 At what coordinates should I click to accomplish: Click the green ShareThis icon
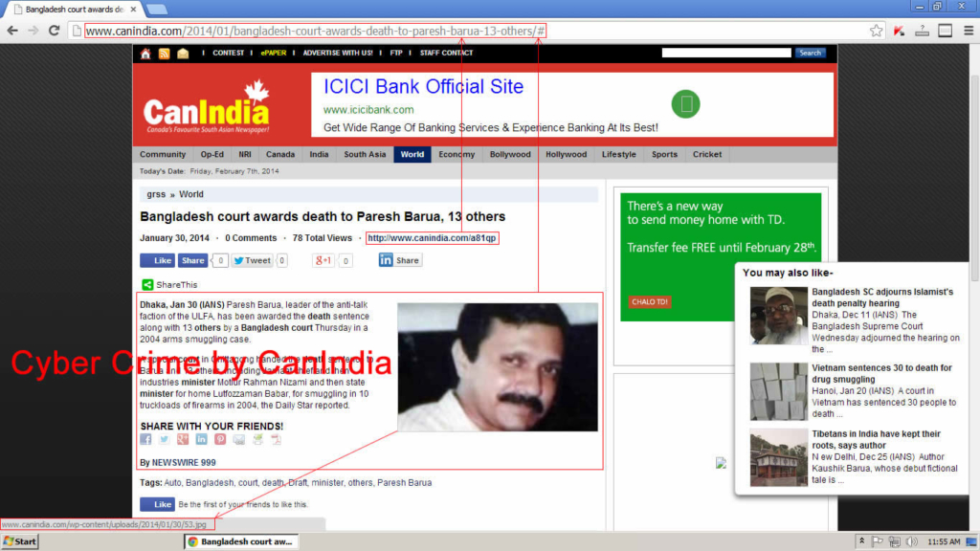click(145, 284)
